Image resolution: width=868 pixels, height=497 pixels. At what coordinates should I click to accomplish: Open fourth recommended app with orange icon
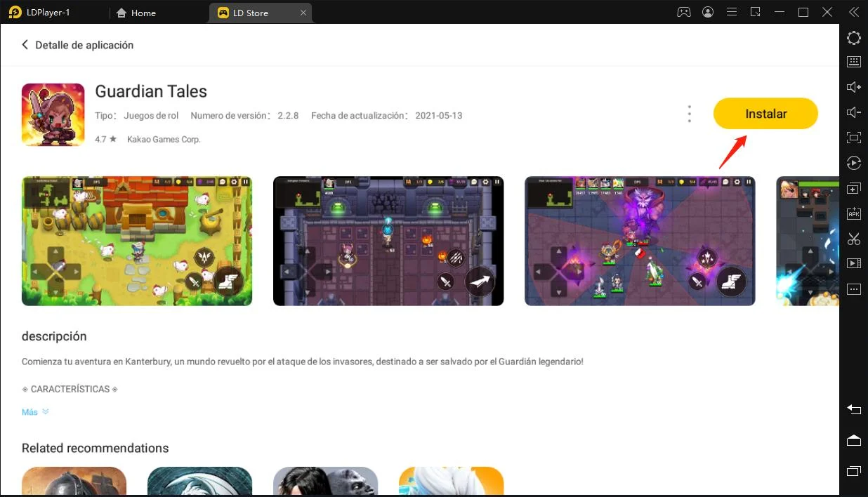[x=451, y=482]
